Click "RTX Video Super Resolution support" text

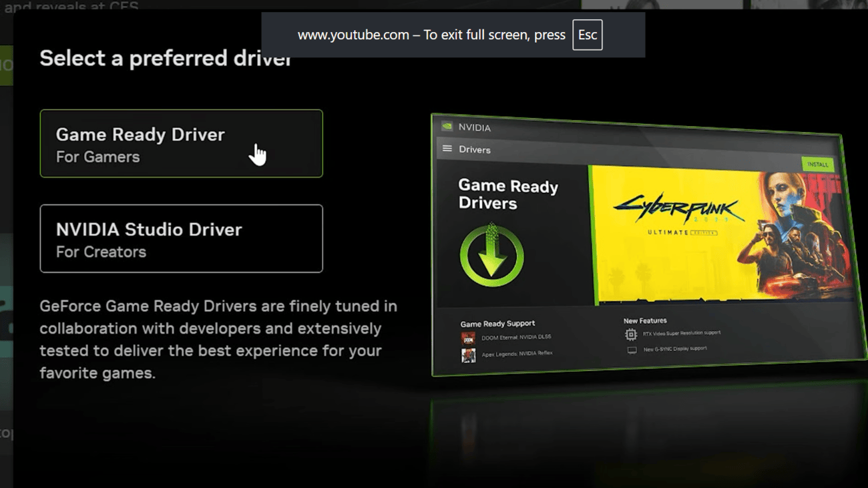(x=682, y=333)
